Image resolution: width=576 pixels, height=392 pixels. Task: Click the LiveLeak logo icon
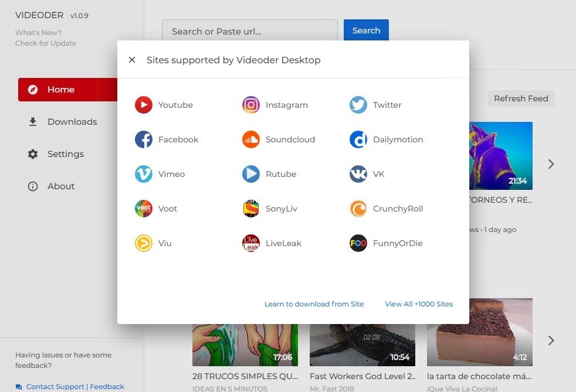click(x=251, y=243)
